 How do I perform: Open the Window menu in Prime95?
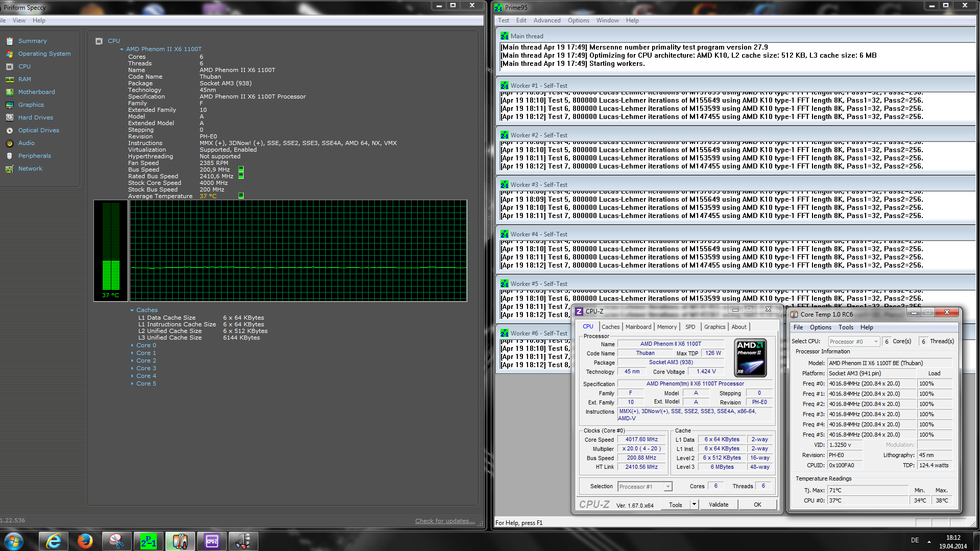click(x=607, y=20)
